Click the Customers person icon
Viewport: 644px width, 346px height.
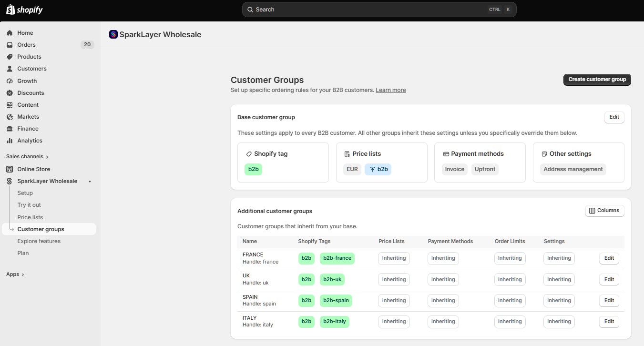pos(10,69)
